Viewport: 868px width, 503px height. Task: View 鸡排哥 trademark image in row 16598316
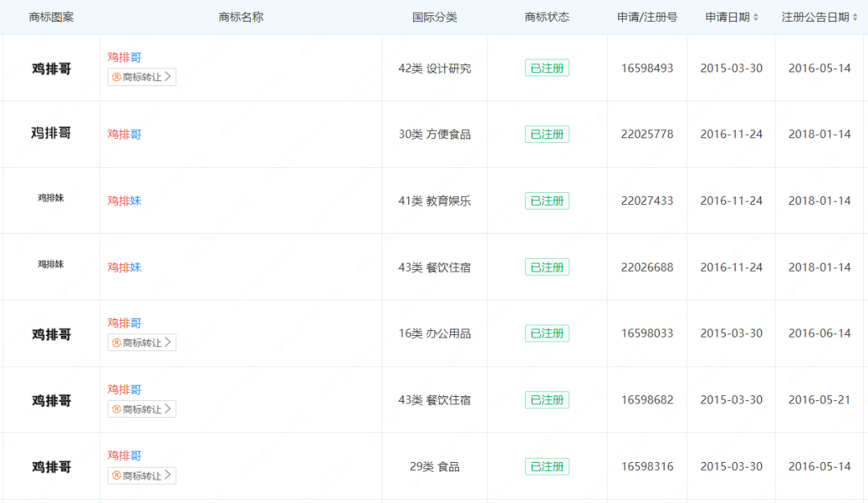point(51,467)
